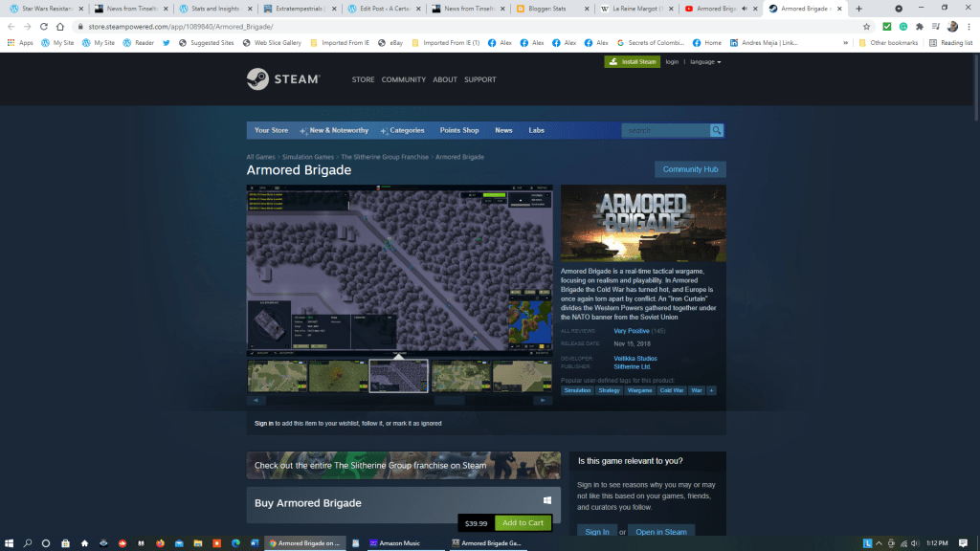Expand the tag list with the plus button
This screenshot has width=980, height=551.
[x=711, y=390]
